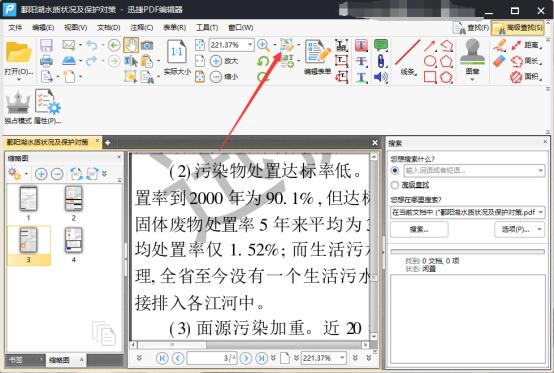This screenshot has height=373, width=554.
Task: Redo the last undone action
Action: point(92,61)
